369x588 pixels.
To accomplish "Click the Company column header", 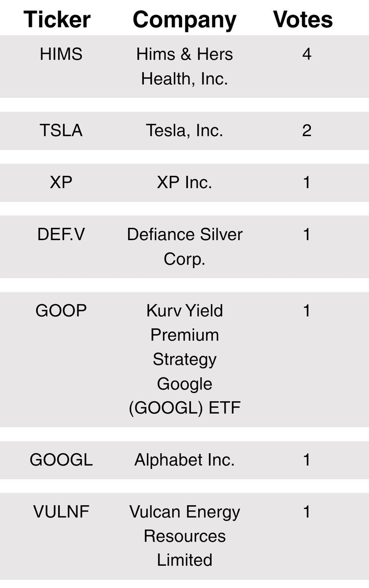I will coord(184,21).
